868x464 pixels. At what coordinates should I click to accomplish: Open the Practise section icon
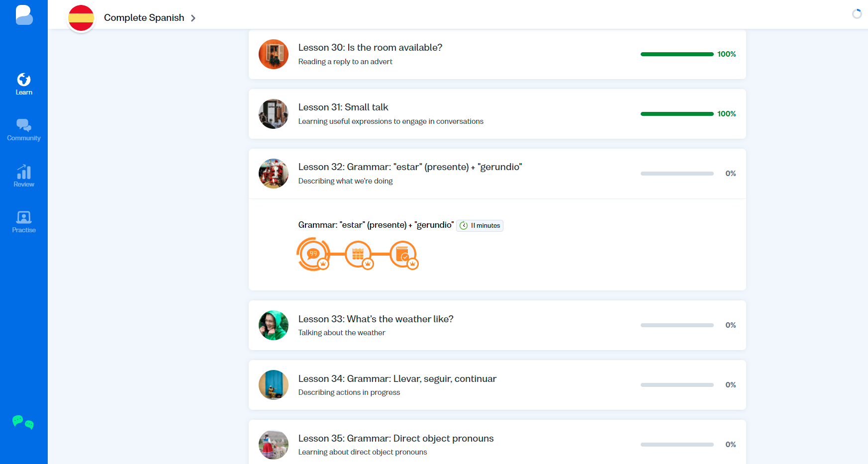(24, 222)
